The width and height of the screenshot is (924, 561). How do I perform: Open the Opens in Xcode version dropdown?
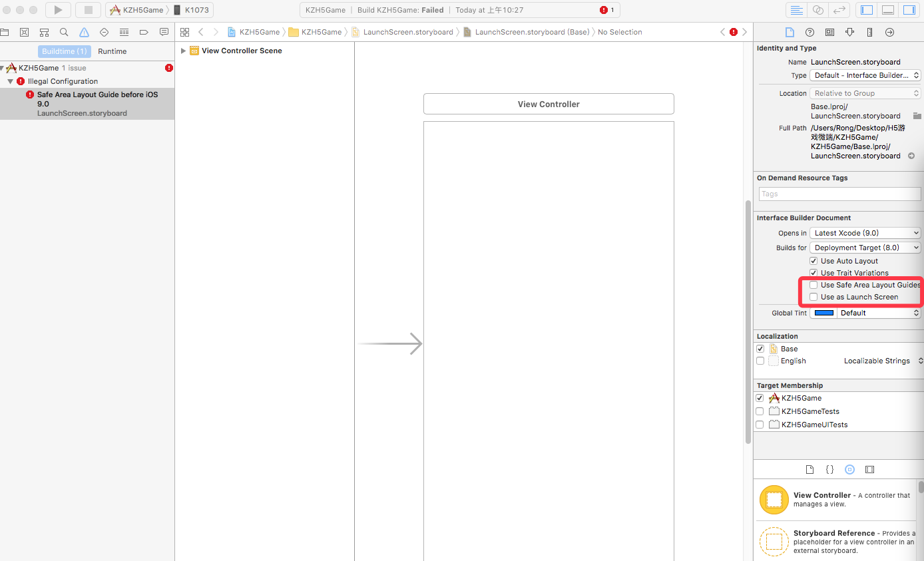click(x=865, y=233)
